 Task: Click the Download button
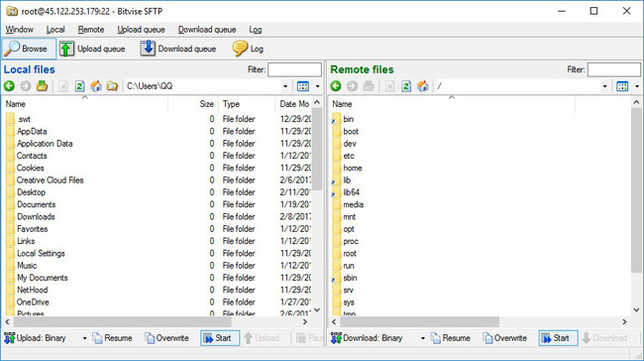(x=604, y=338)
